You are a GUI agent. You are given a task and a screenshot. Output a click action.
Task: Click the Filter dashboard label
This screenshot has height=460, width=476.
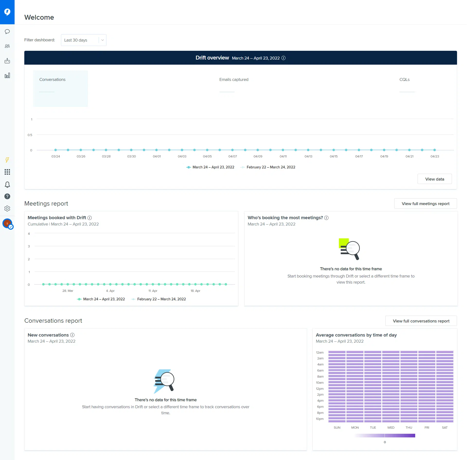point(40,40)
